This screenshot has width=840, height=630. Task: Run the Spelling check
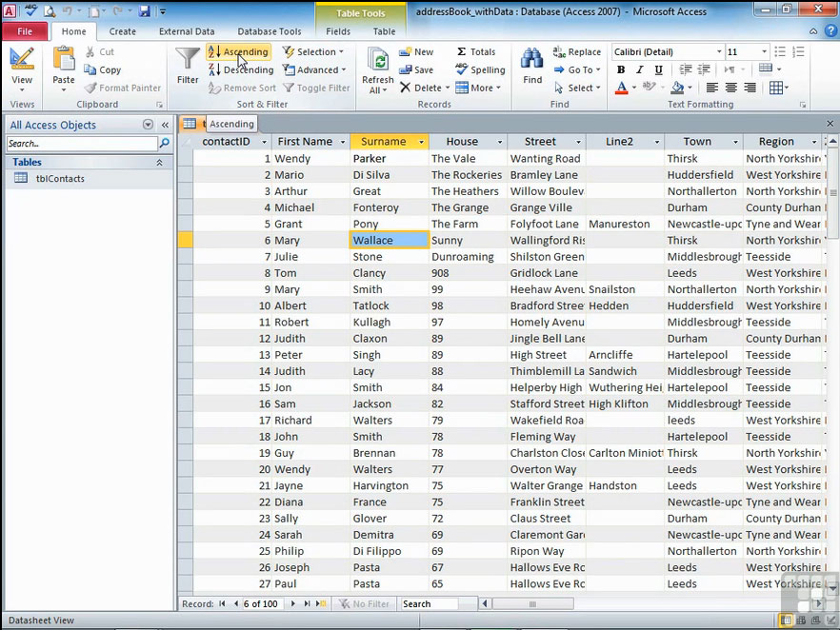point(480,69)
